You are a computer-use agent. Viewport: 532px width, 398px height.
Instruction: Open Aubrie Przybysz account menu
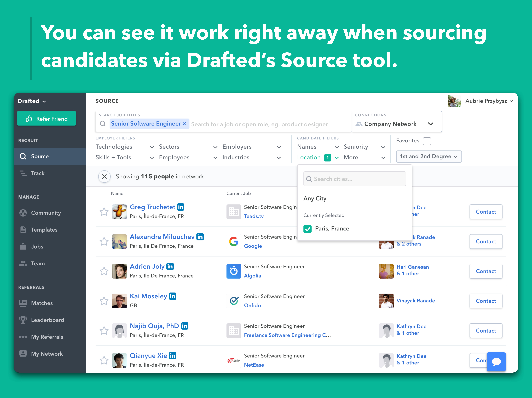[481, 101]
